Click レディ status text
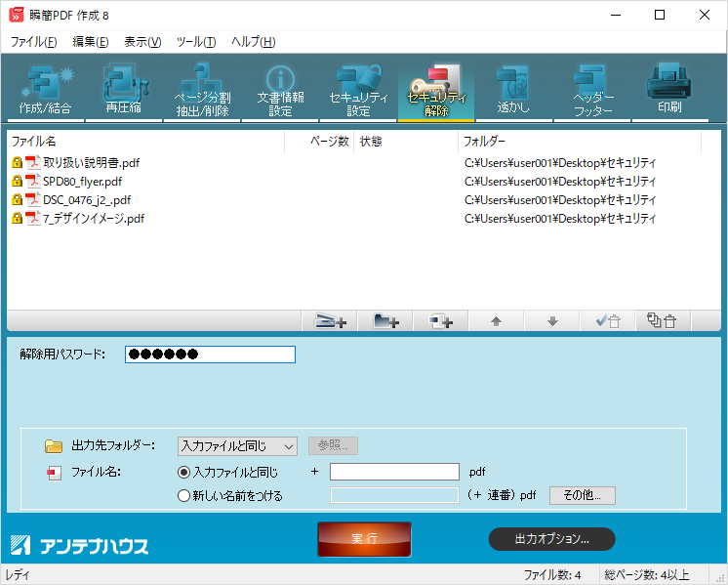728x585 pixels. point(18,575)
